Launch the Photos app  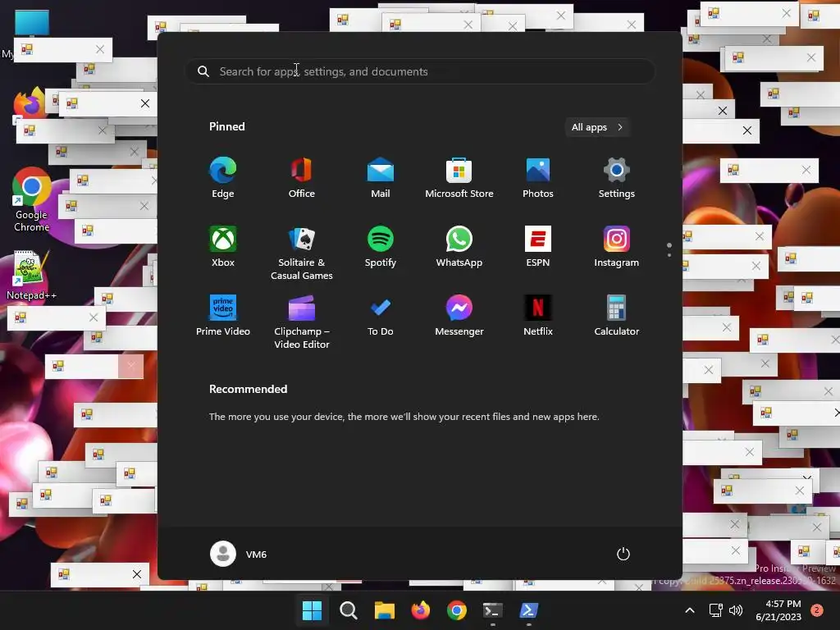538,178
